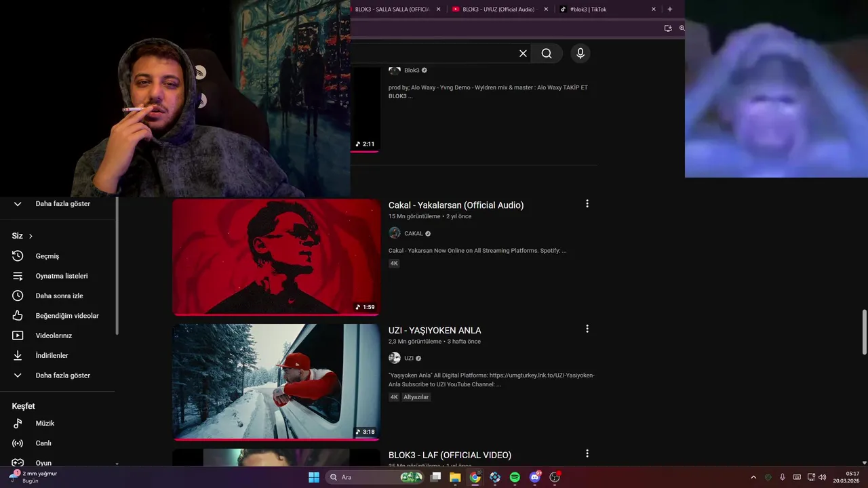
Task: Click the 4K badge under Cakal video
Action: (394, 263)
